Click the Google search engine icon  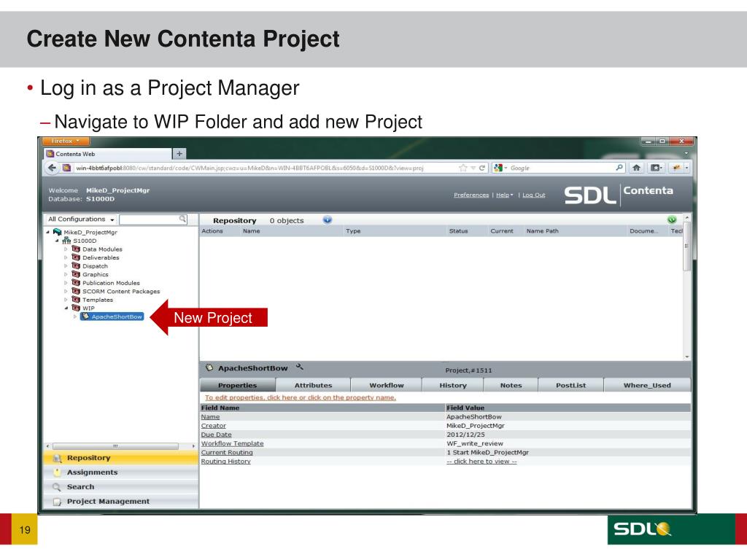(x=498, y=168)
